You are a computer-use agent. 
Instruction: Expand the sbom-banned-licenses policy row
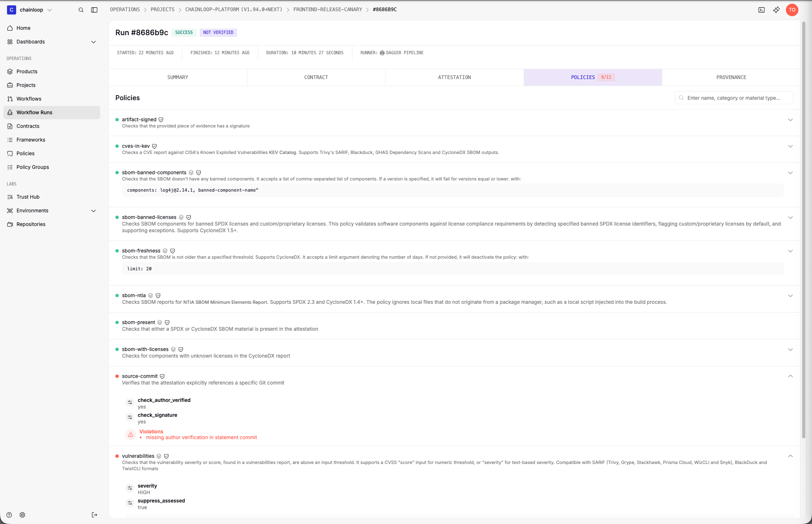(x=790, y=218)
